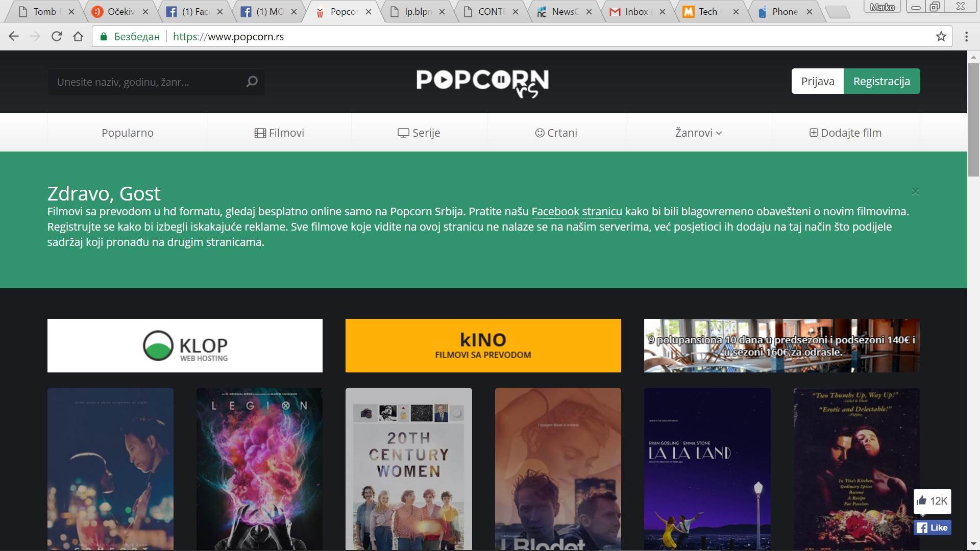Click the movie search input field
Viewport: 980px width, 551px height.
148,82
